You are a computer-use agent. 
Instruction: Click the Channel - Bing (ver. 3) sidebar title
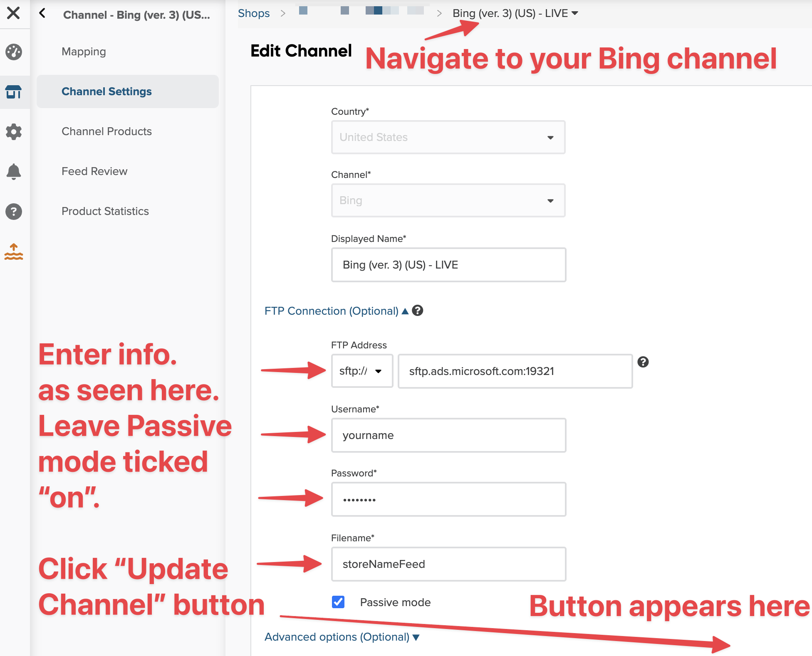tap(136, 15)
